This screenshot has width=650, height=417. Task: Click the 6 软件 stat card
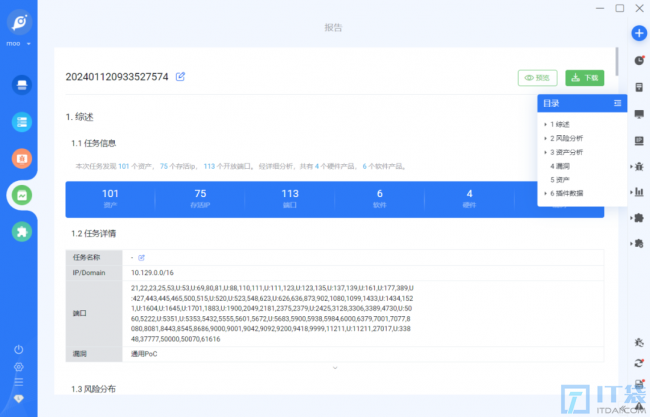[x=380, y=199]
